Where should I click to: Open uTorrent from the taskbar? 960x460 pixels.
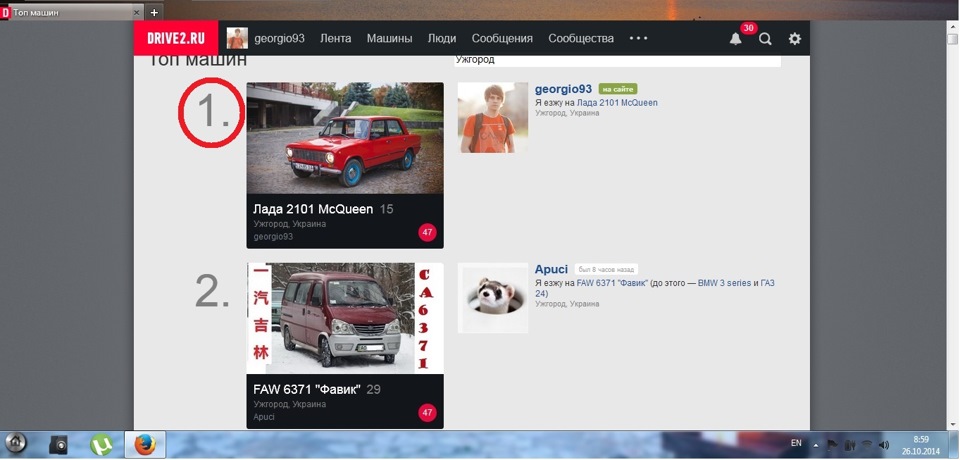[100, 444]
